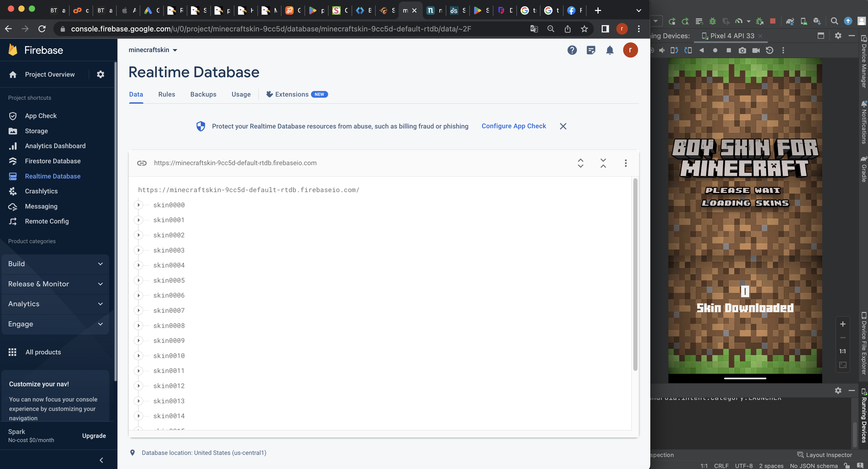Open the Extensions tab
This screenshot has height=469, width=868.
(296, 94)
